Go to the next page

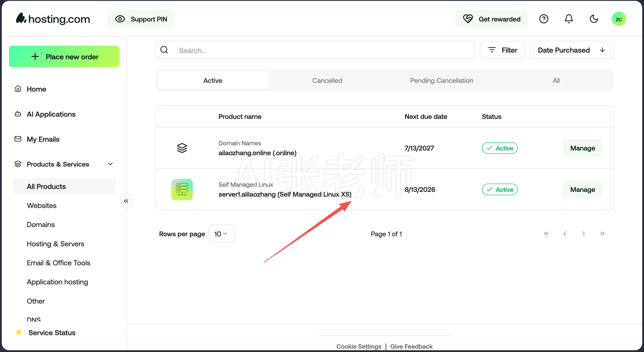pyautogui.click(x=583, y=234)
